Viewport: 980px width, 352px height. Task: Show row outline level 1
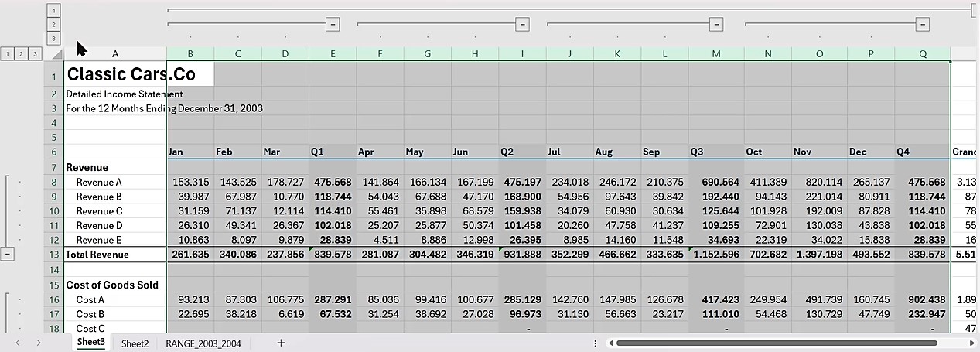pos(7,54)
